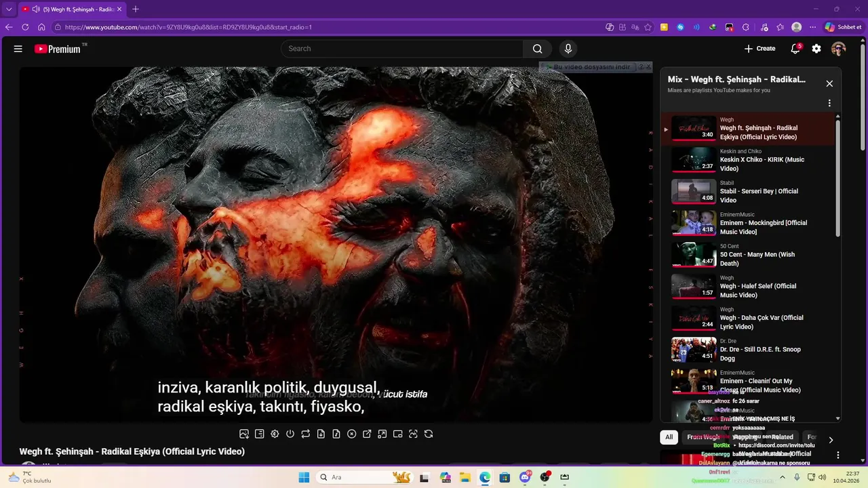
Task: Focus the YouTube Search field
Action: pyautogui.click(x=401, y=49)
